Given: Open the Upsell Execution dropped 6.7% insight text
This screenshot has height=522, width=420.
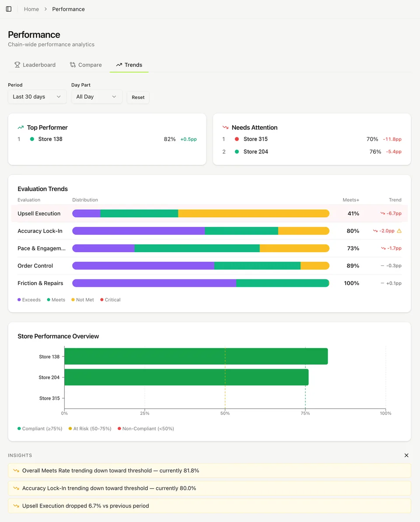Looking at the screenshot, I should click(85, 506).
